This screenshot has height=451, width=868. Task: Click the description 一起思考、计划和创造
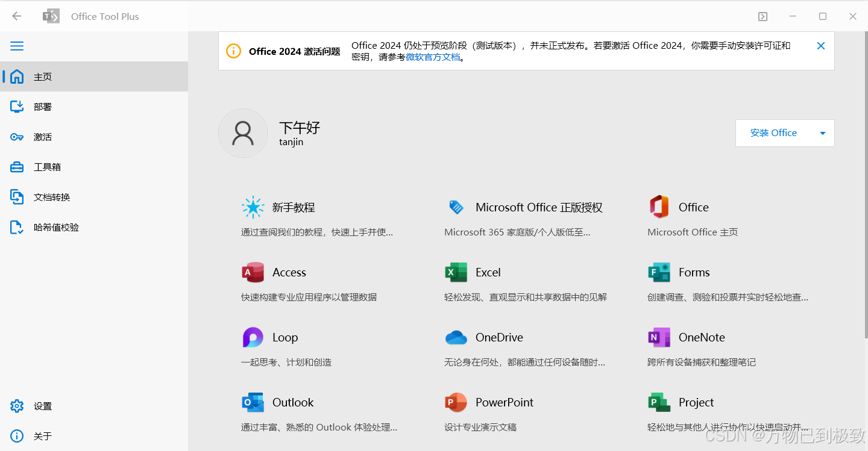(286, 362)
